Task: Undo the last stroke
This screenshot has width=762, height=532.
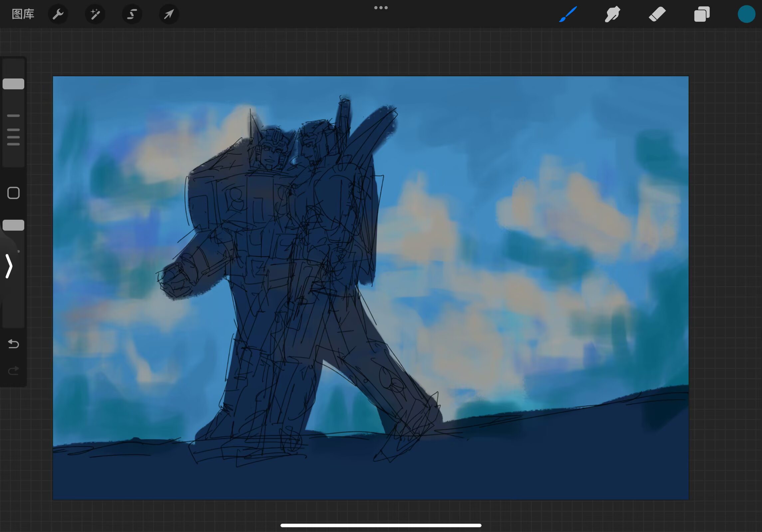Action: pos(13,344)
